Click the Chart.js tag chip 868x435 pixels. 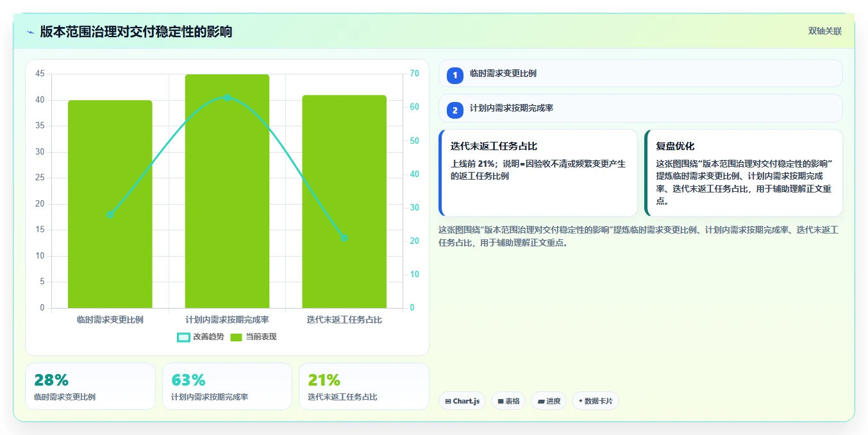tap(462, 401)
